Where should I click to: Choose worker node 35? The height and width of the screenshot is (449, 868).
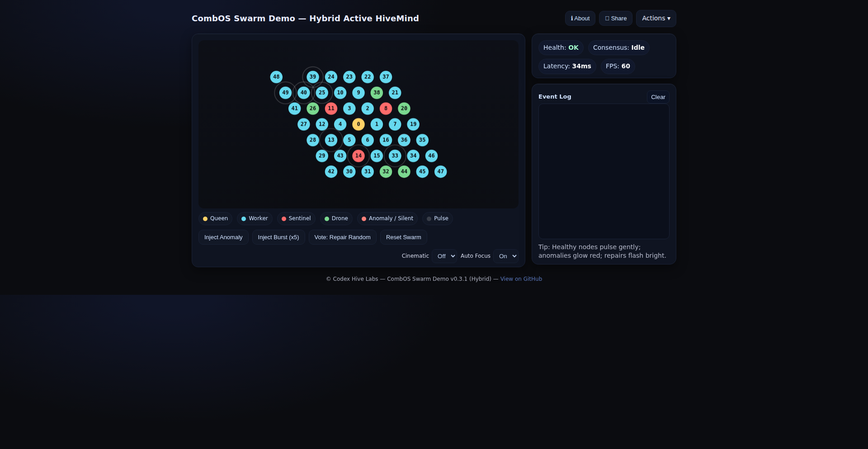tap(422, 140)
